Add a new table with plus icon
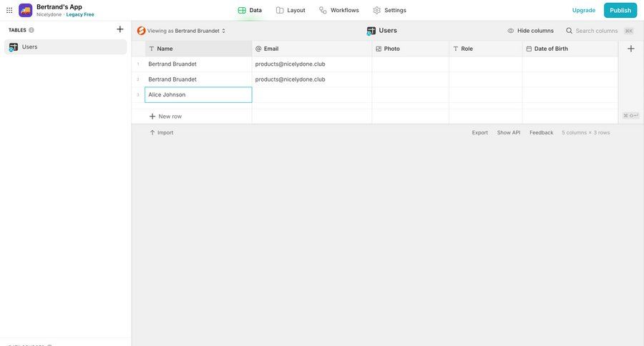 [119, 29]
